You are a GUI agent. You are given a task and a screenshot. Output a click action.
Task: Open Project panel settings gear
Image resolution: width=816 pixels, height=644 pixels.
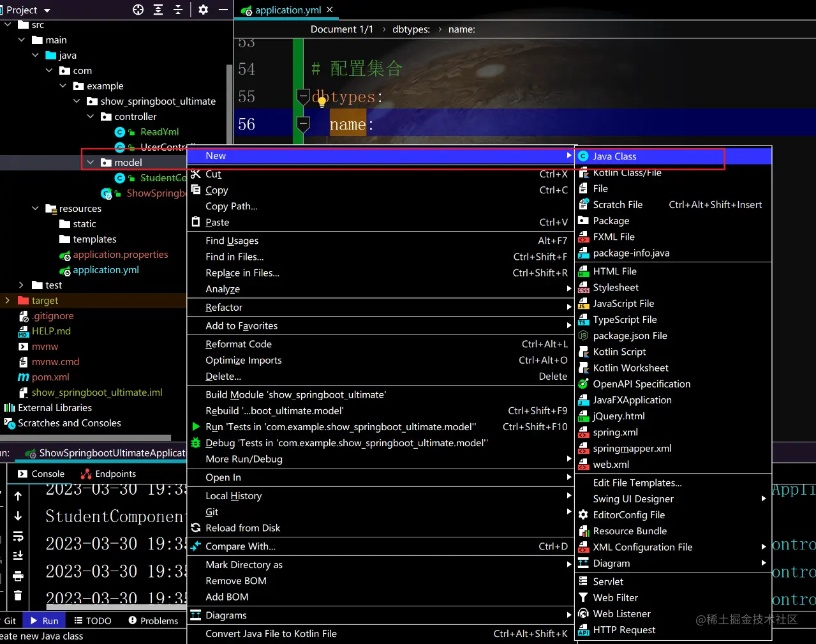tap(203, 10)
